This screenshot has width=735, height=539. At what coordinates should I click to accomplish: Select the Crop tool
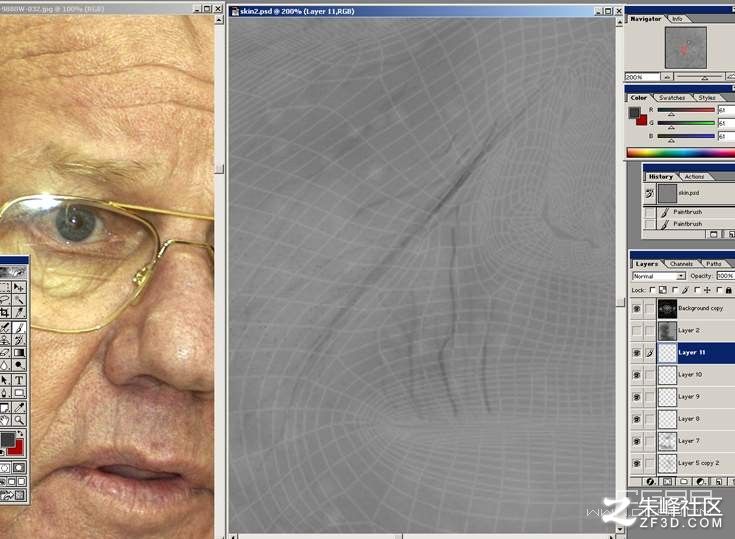pos(5,312)
